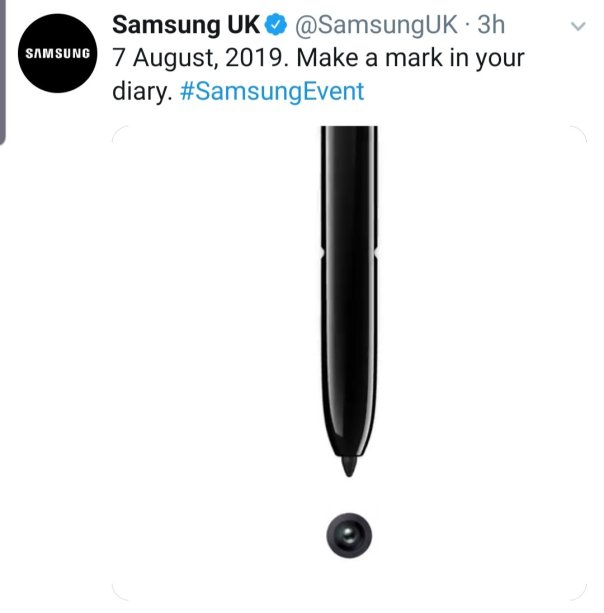Image resolution: width=604 pixels, height=613 pixels.
Task: Click the SAMSUNG wordmark inside the avatar
Action: click(57, 54)
